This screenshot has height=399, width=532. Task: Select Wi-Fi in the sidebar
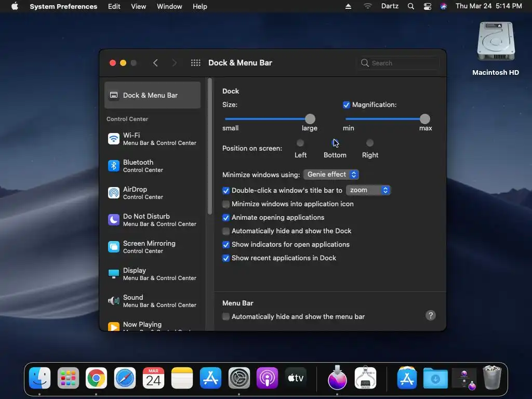152,139
